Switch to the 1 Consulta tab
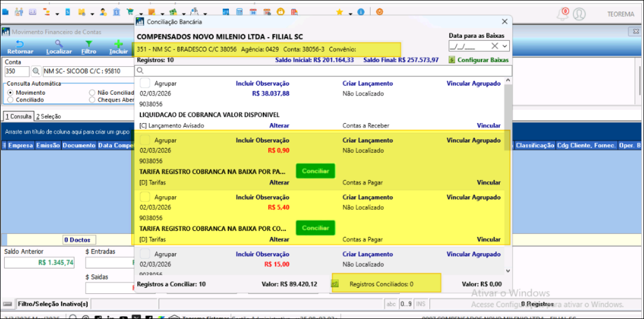 pyautogui.click(x=18, y=116)
